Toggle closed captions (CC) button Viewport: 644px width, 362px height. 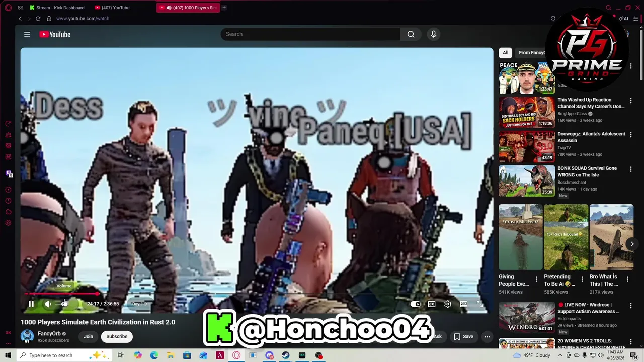point(432,304)
